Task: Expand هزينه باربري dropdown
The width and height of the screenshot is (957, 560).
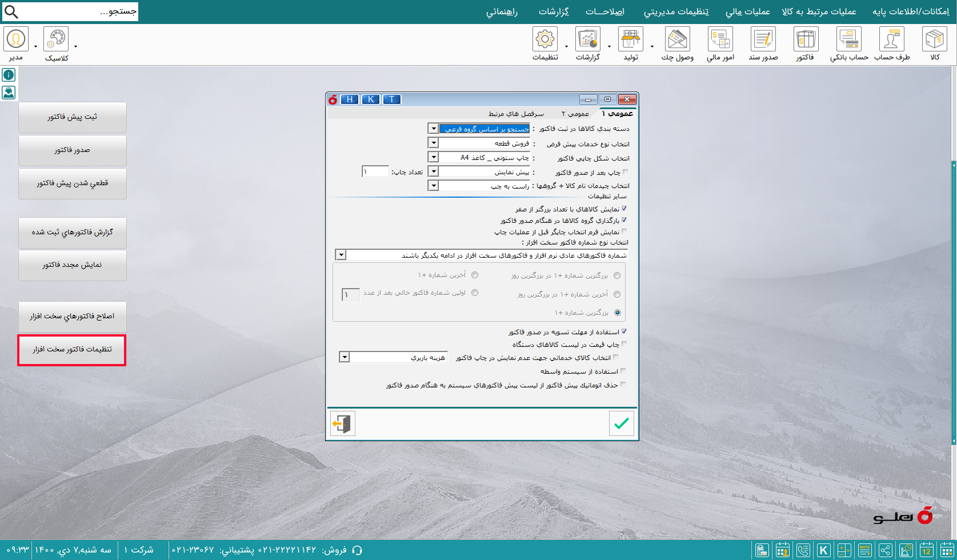Action: [x=344, y=357]
